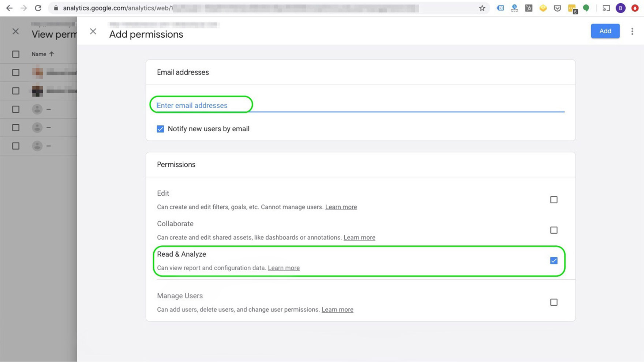
Task: Bookmark this page with the star icon
Action: click(x=482, y=8)
